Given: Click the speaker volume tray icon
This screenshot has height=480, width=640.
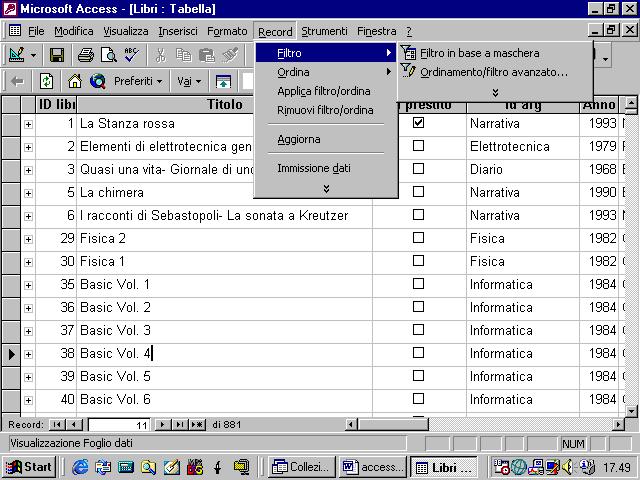Looking at the screenshot, I should tap(567, 467).
